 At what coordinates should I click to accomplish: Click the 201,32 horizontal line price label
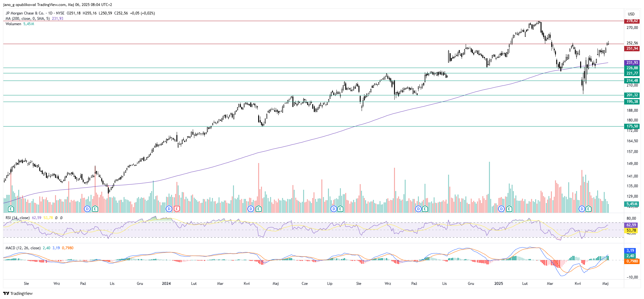click(x=632, y=95)
